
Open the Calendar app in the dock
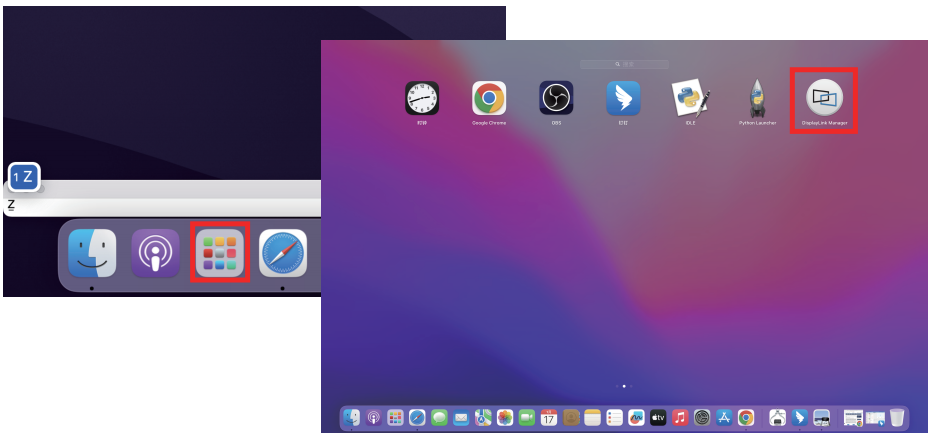click(549, 417)
